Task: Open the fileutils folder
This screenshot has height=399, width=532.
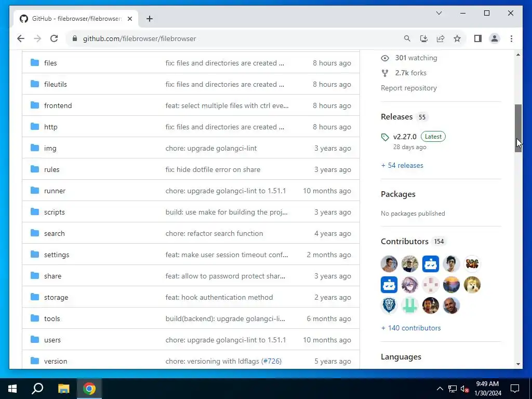Action: (55, 85)
